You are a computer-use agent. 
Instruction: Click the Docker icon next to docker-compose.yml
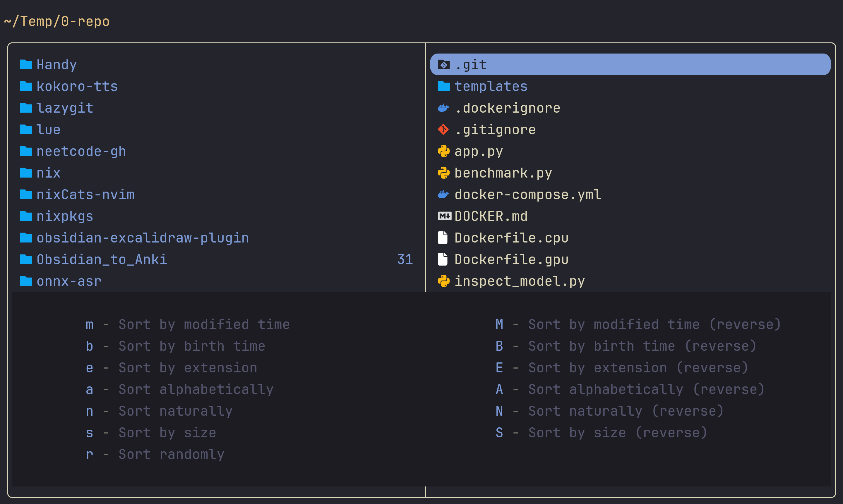coord(444,195)
